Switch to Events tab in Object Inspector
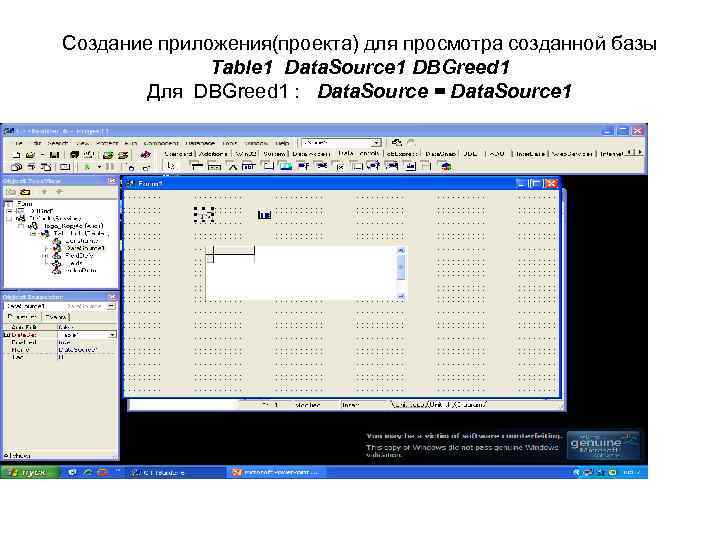This screenshot has width=720, height=540. tap(56, 317)
